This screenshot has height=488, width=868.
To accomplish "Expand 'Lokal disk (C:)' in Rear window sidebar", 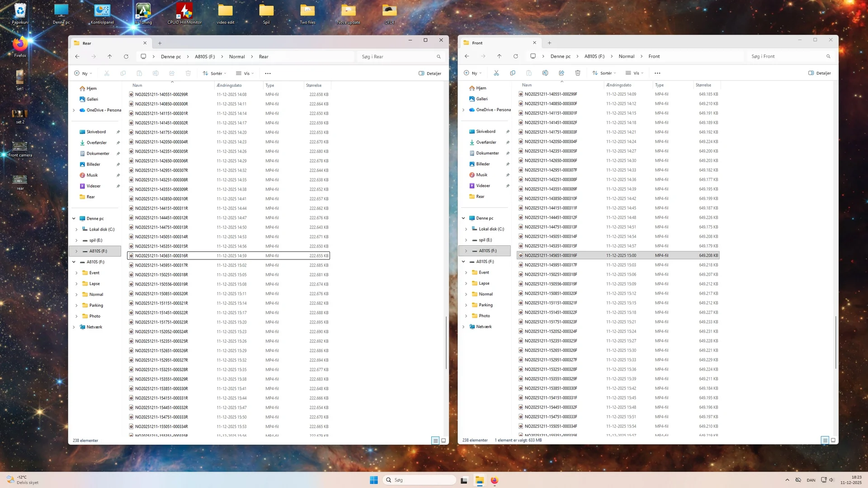I will [76, 230].
